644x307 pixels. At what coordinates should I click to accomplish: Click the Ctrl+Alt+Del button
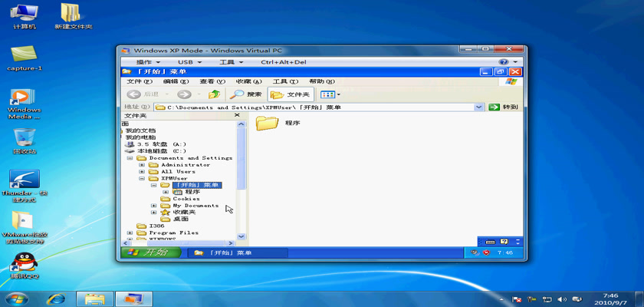click(x=283, y=62)
